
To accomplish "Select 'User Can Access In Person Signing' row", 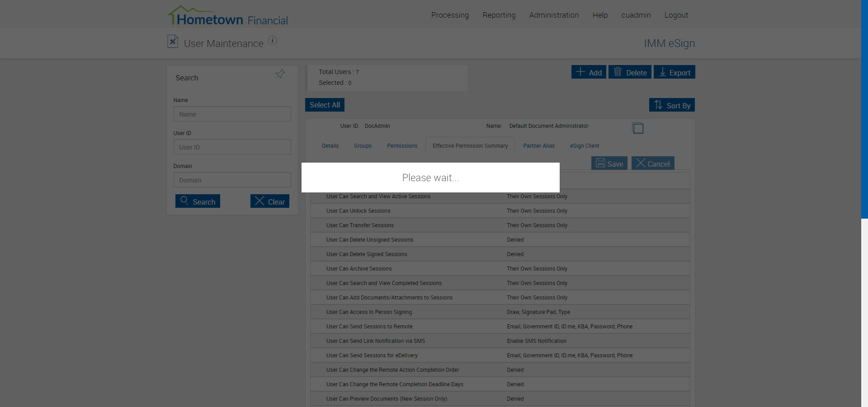I will click(x=500, y=312).
